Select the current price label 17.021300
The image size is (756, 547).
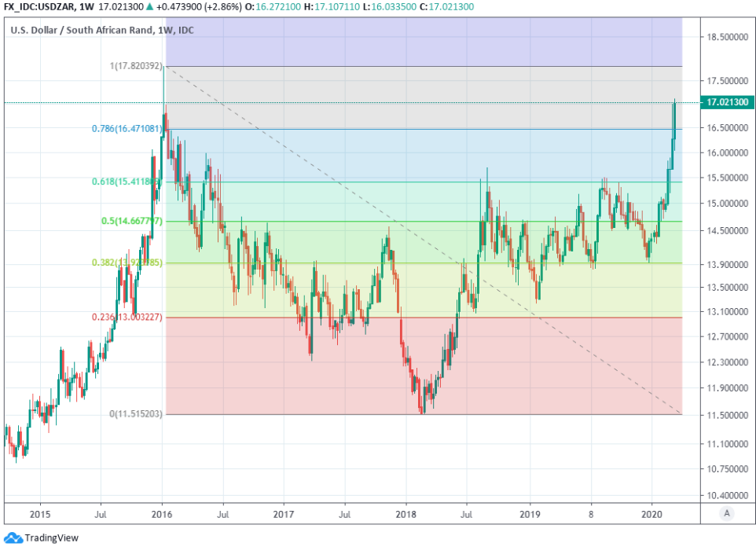pos(727,102)
